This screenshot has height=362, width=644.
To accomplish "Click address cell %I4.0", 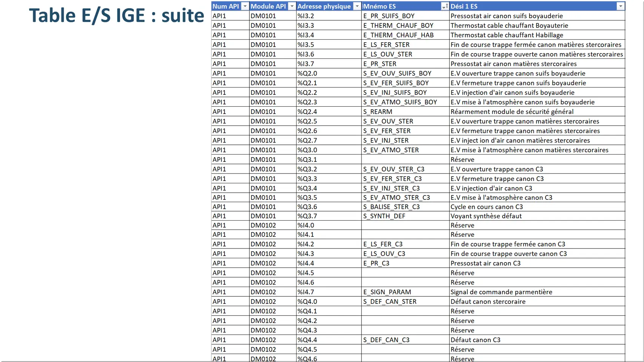I will (329, 225).
